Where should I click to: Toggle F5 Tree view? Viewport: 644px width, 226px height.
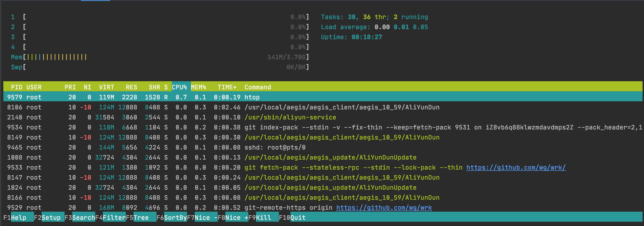[141, 217]
